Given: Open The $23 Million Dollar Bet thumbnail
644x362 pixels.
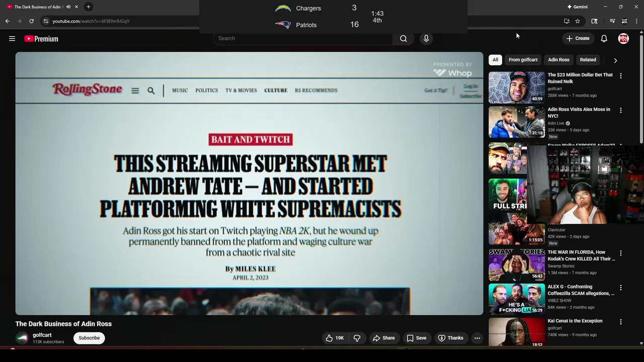Looking at the screenshot, I should pyautogui.click(x=517, y=87).
